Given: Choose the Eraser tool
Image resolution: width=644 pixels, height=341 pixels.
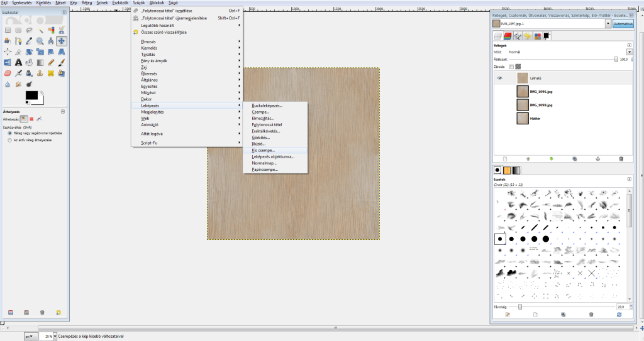Looking at the screenshot, I should tap(8, 73).
